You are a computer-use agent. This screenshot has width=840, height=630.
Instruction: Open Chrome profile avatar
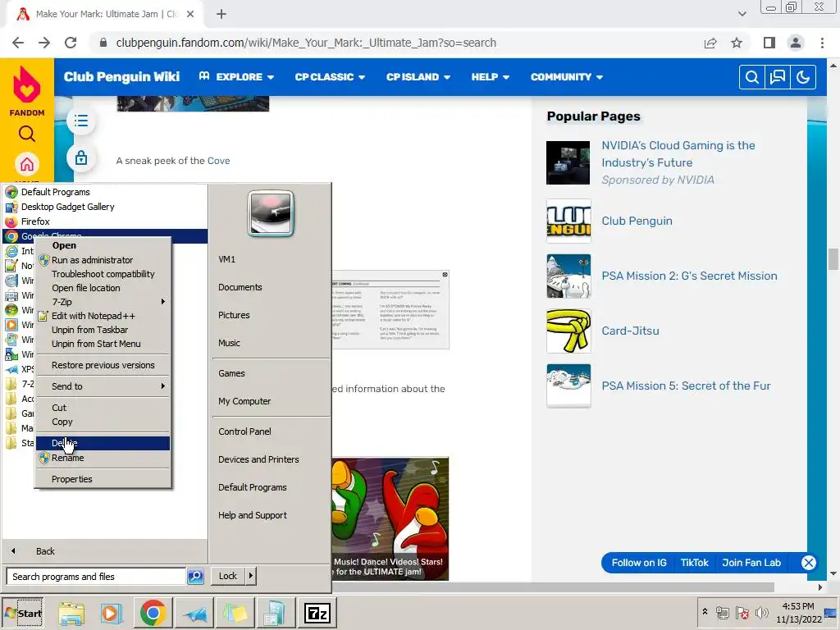click(796, 43)
